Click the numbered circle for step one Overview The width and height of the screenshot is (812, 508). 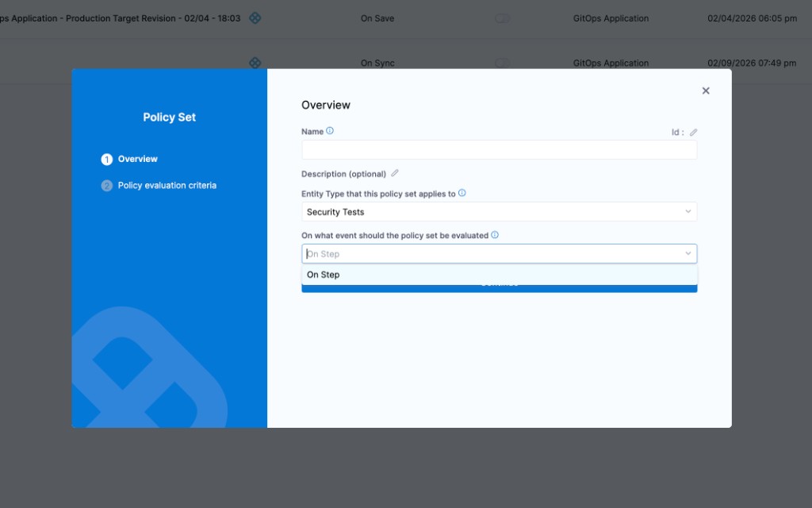coord(105,159)
